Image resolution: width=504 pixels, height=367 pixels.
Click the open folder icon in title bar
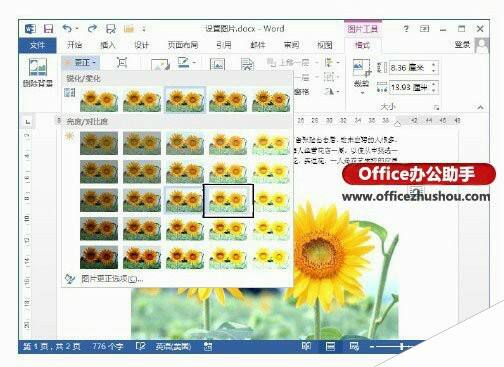[x=129, y=29]
